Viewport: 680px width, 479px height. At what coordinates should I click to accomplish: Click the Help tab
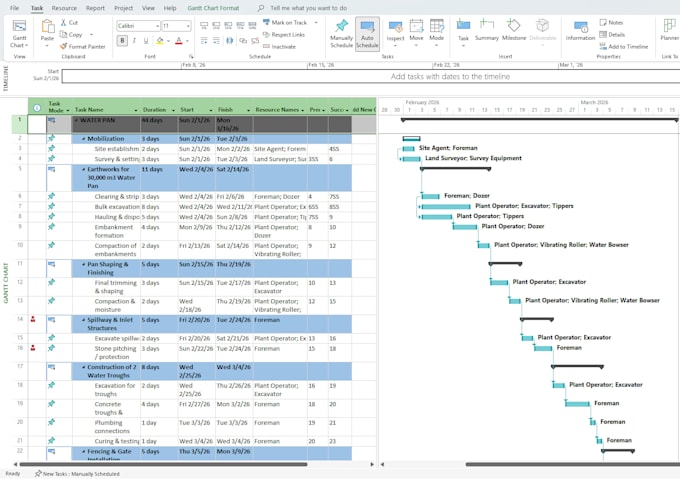click(170, 8)
